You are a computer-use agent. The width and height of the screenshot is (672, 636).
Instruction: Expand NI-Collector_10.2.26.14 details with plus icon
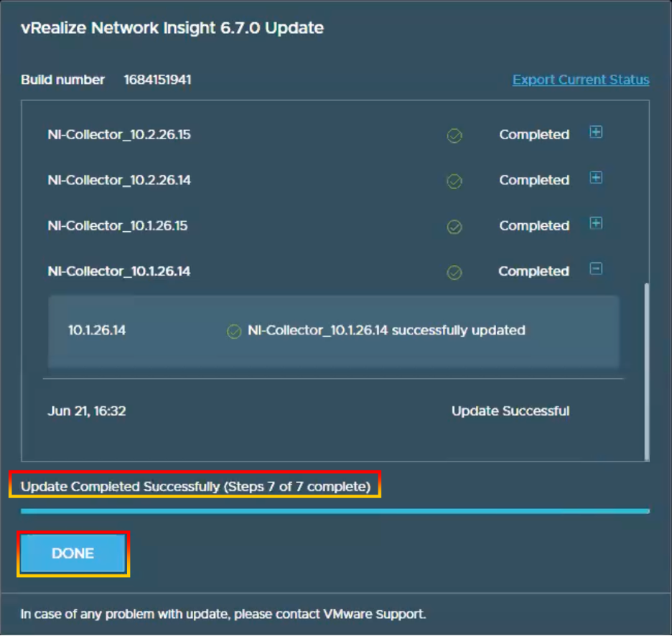pos(596,177)
